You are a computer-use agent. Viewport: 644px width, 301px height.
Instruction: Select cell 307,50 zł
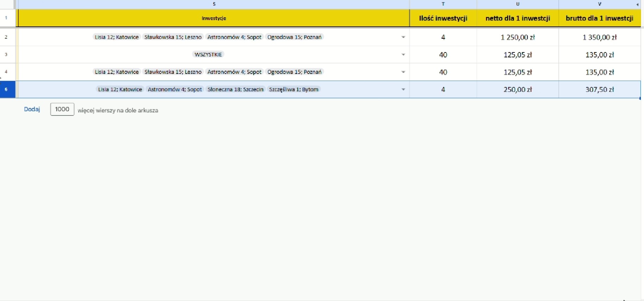(x=600, y=89)
